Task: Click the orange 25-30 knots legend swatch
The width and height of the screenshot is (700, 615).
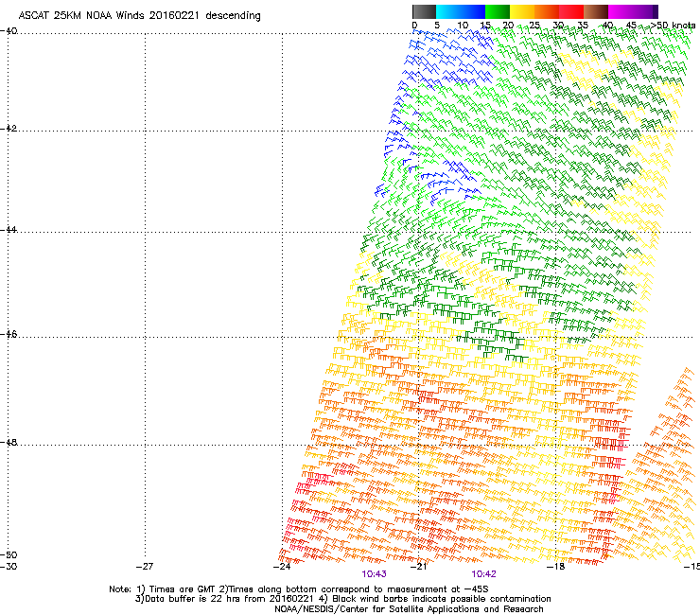Action: click(547, 11)
